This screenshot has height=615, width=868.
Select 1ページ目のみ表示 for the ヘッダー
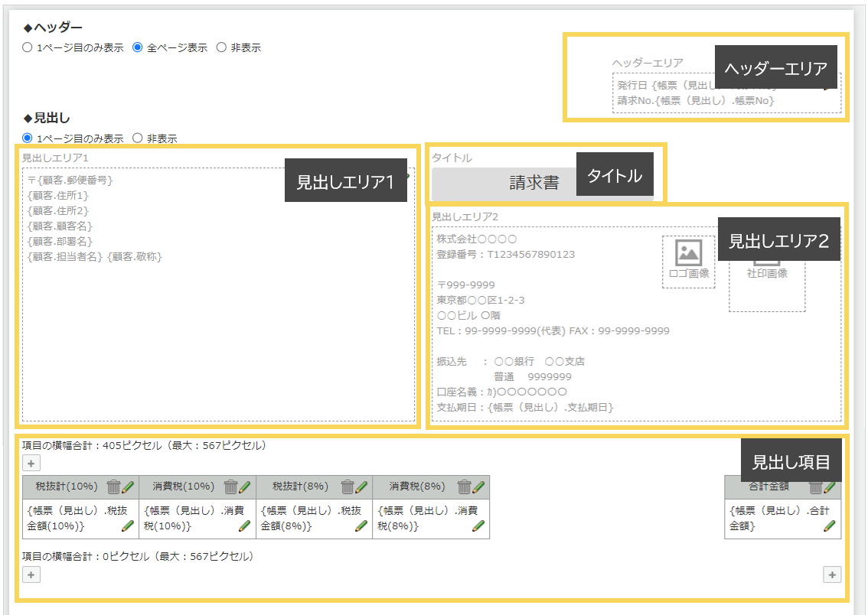(28, 47)
